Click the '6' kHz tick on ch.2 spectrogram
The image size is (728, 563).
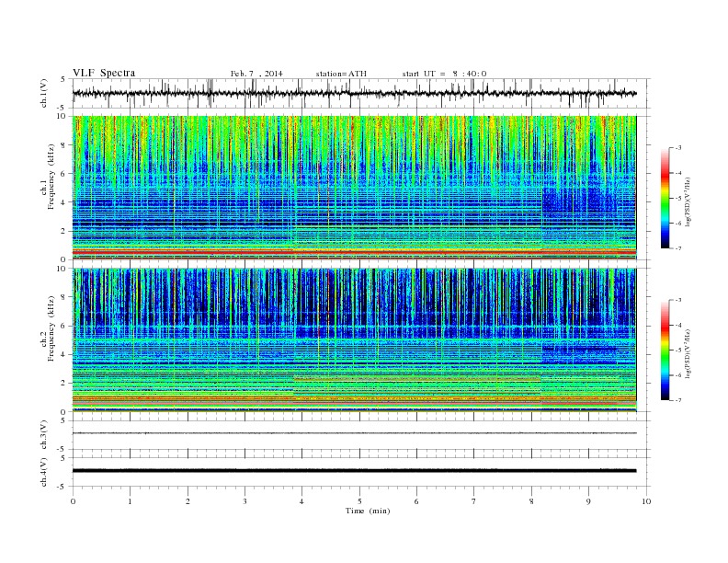point(64,326)
